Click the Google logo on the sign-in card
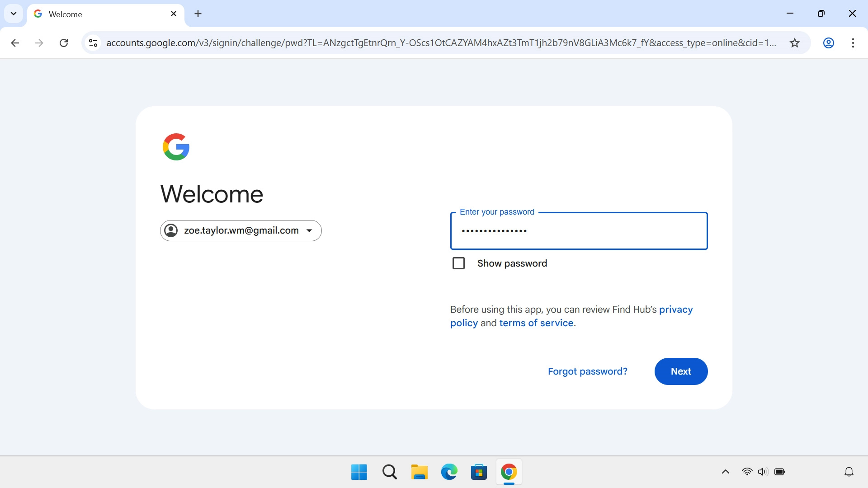868x488 pixels. coord(176,146)
